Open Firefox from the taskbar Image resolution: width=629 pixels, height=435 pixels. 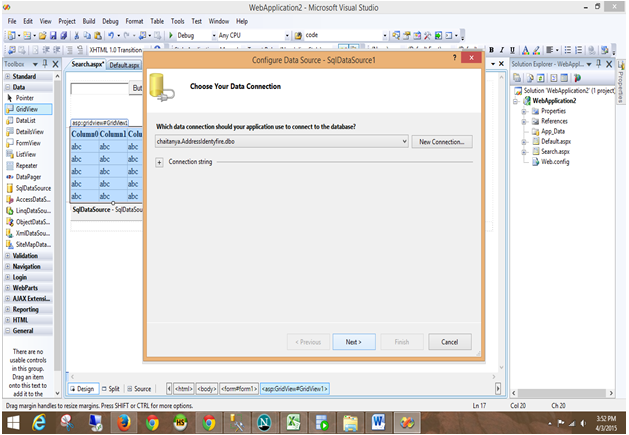pyautogui.click(x=124, y=423)
